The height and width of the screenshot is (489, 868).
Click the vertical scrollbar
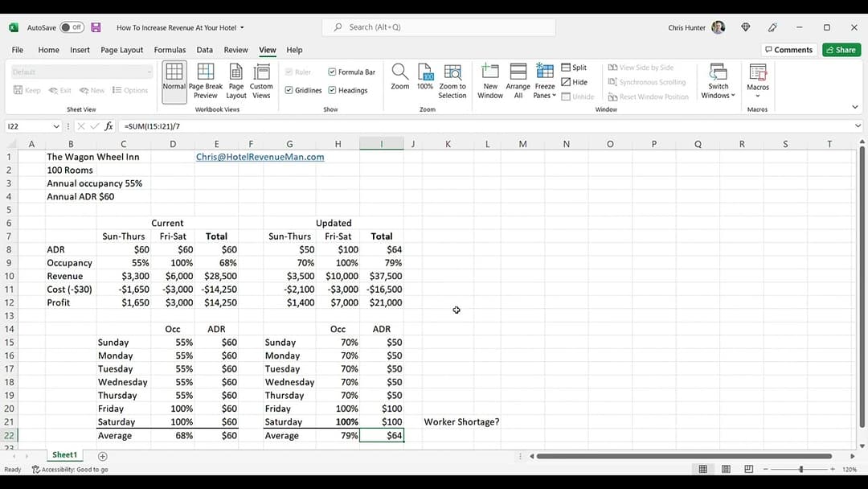(862, 288)
